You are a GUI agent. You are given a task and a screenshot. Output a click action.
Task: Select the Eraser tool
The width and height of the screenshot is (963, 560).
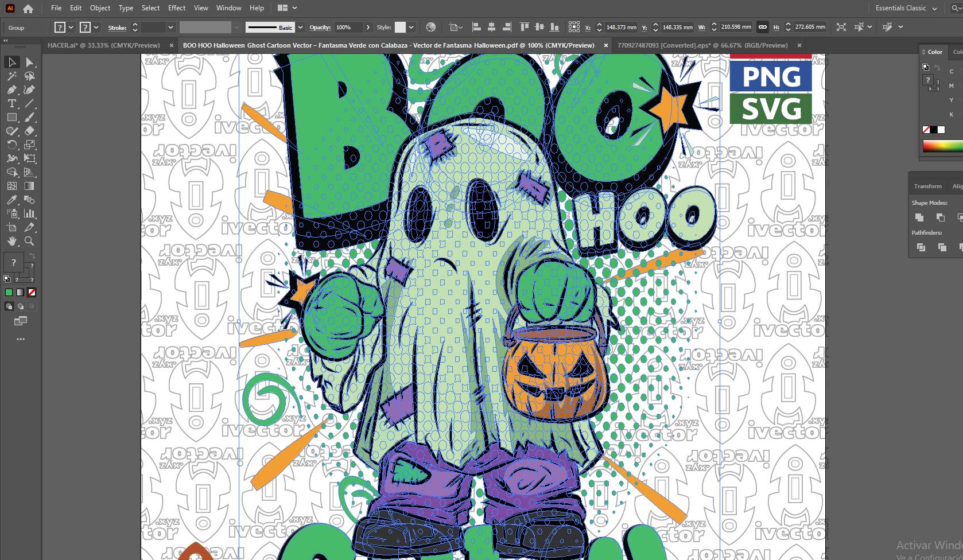coord(30,131)
